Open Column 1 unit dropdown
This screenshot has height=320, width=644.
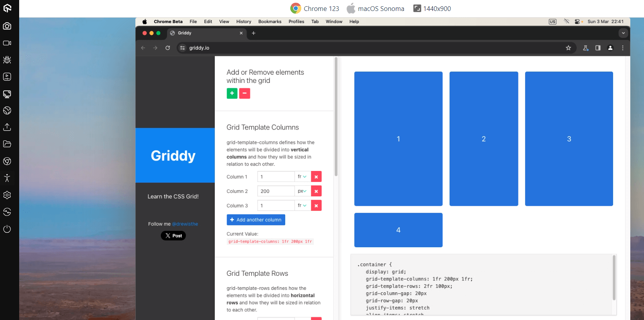pos(302,177)
